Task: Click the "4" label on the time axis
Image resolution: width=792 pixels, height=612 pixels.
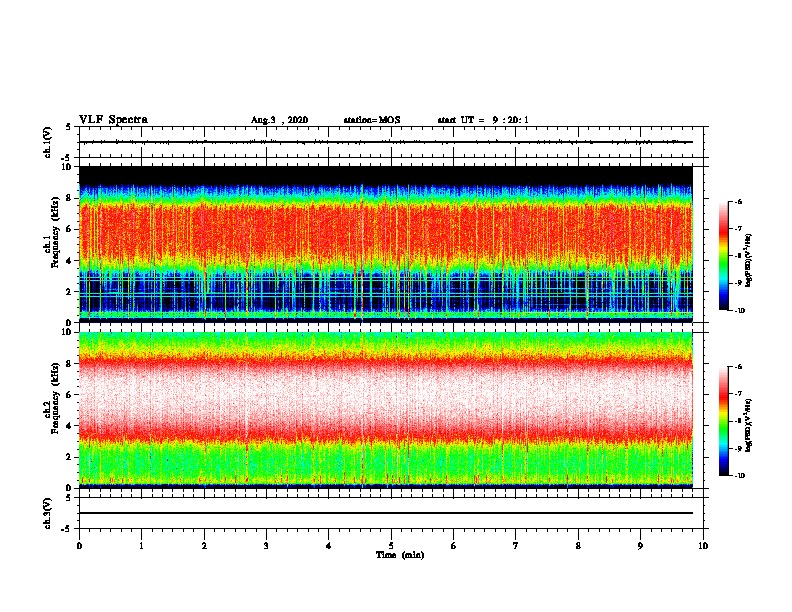Action: (329, 545)
